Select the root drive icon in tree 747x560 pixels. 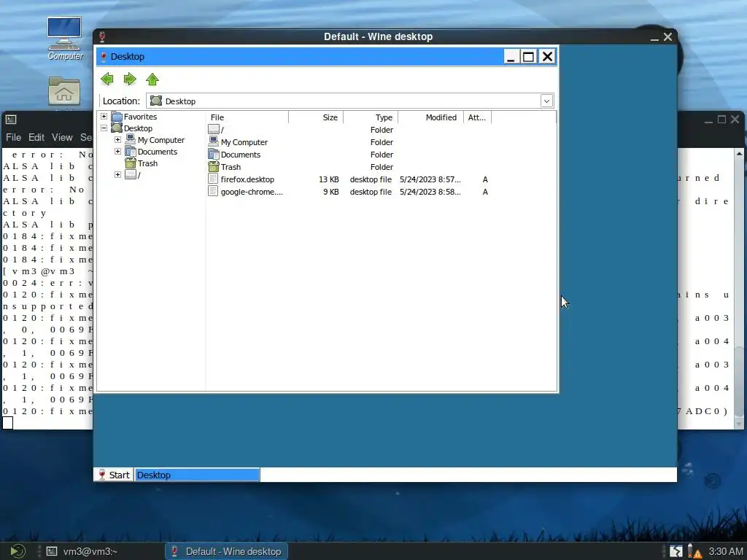coord(131,175)
